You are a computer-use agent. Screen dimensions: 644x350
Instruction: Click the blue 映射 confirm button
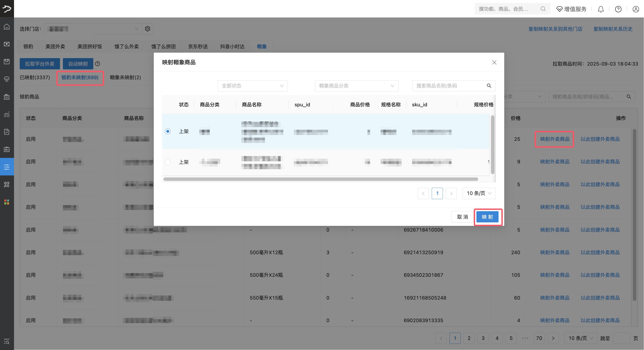click(x=487, y=217)
